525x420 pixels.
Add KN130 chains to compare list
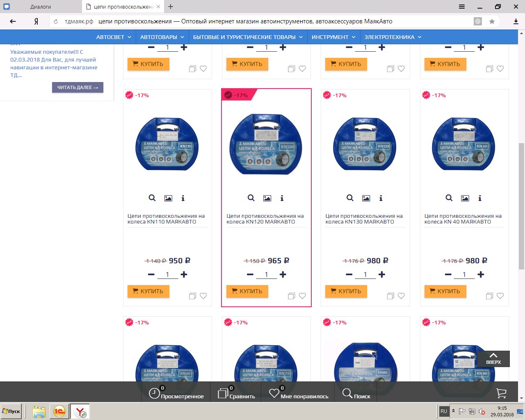coord(390,296)
